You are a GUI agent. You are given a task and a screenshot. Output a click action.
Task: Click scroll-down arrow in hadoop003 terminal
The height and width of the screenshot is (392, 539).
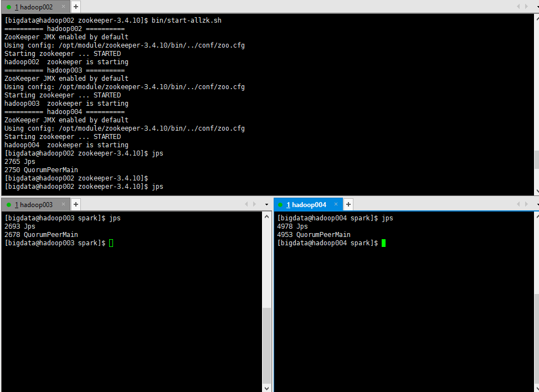pos(267,388)
